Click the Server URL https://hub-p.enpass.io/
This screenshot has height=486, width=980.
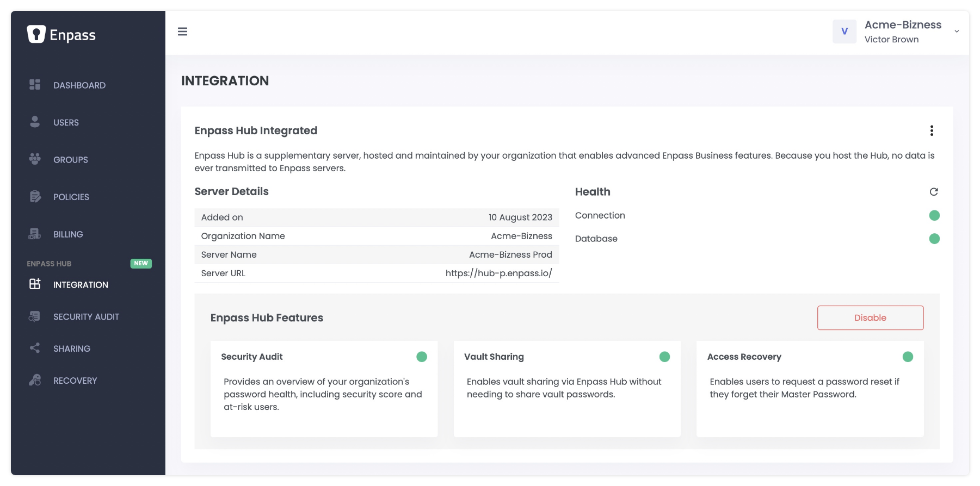pyautogui.click(x=498, y=273)
